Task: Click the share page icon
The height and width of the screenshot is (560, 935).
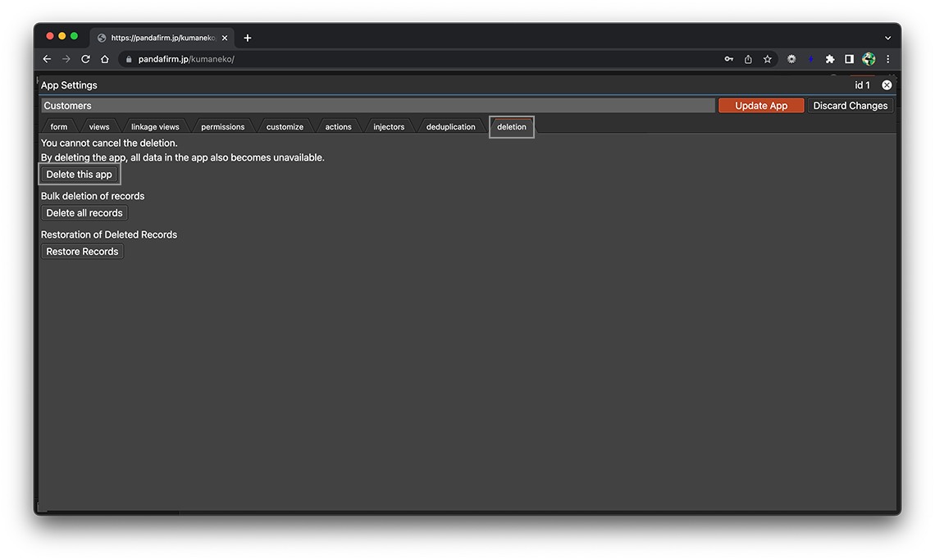Action: (748, 59)
